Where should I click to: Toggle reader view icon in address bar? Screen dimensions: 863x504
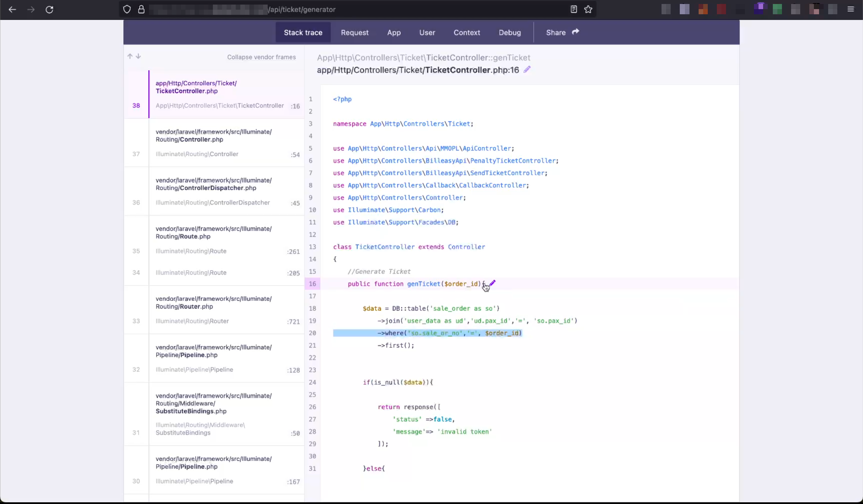pos(574,10)
